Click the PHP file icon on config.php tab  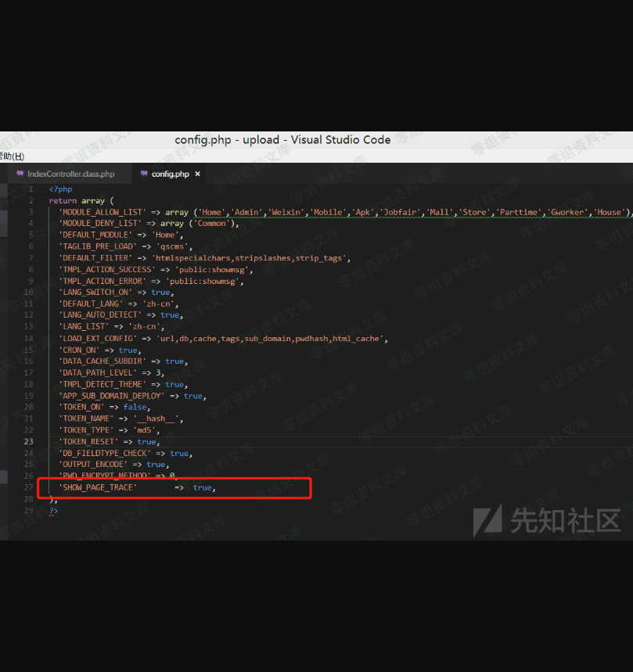(x=144, y=174)
